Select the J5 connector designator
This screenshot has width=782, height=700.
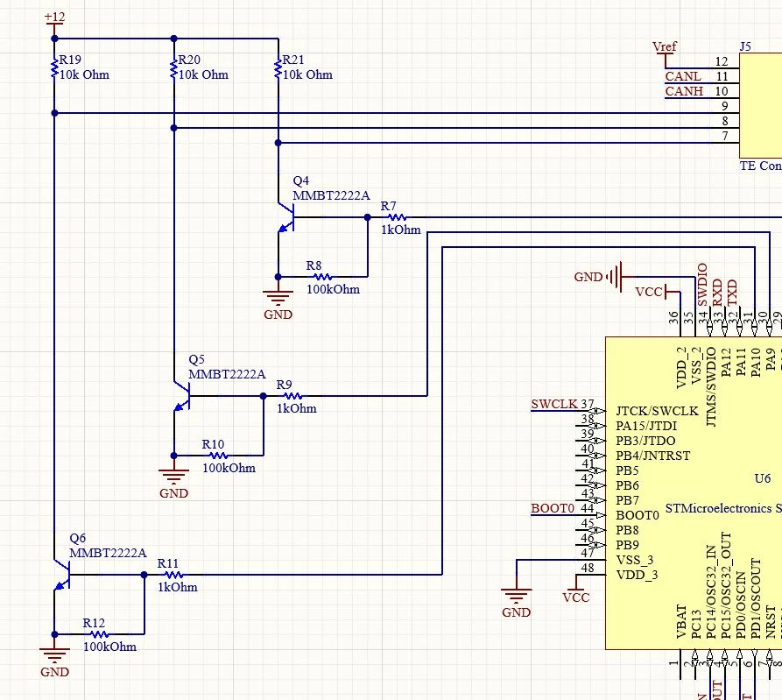coord(745,46)
